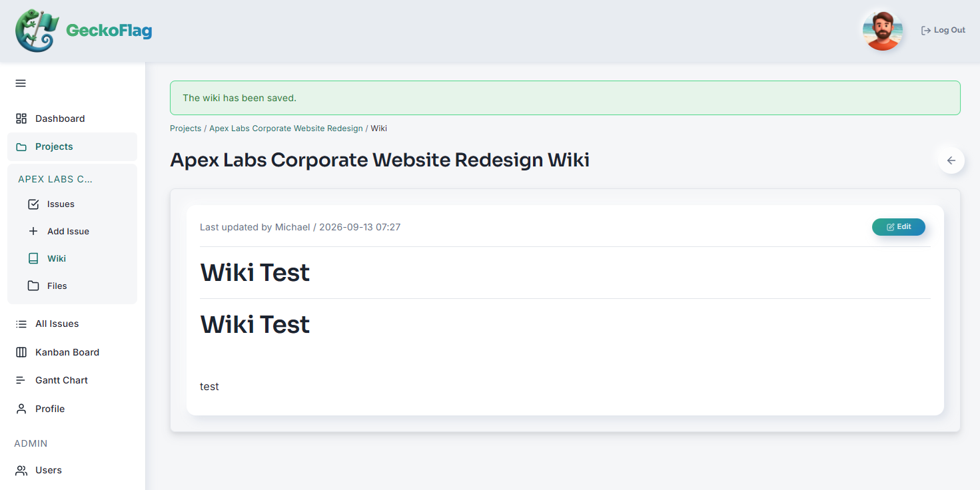Viewport: 980px width, 490px height.
Task: Click the Issues checkbox icon
Action: pyautogui.click(x=33, y=204)
